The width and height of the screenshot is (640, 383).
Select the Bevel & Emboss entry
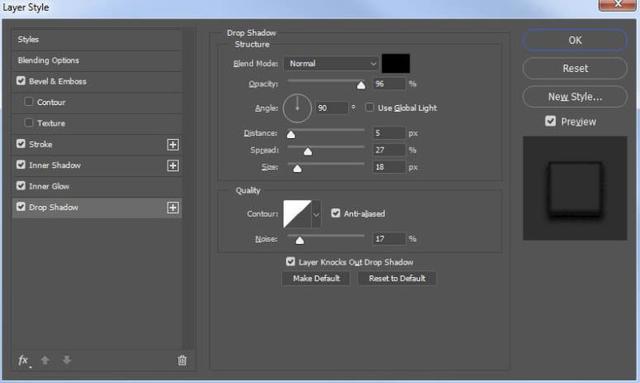97,81
